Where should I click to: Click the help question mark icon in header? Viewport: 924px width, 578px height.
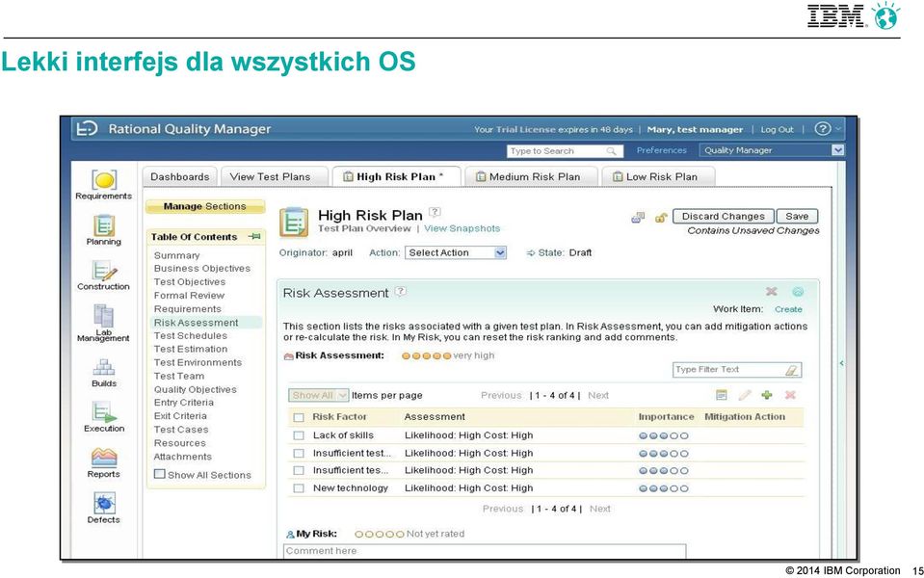click(823, 128)
